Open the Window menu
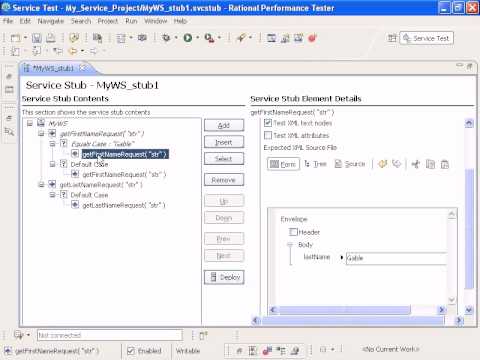The width and height of the screenshot is (480, 360). (155, 21)
